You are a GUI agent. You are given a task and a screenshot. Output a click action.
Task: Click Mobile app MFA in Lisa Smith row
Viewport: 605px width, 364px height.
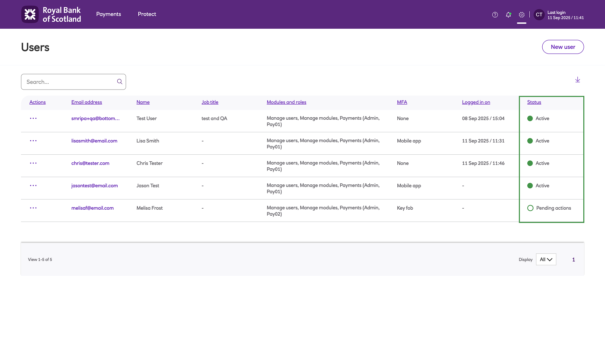tap(409, 141)
